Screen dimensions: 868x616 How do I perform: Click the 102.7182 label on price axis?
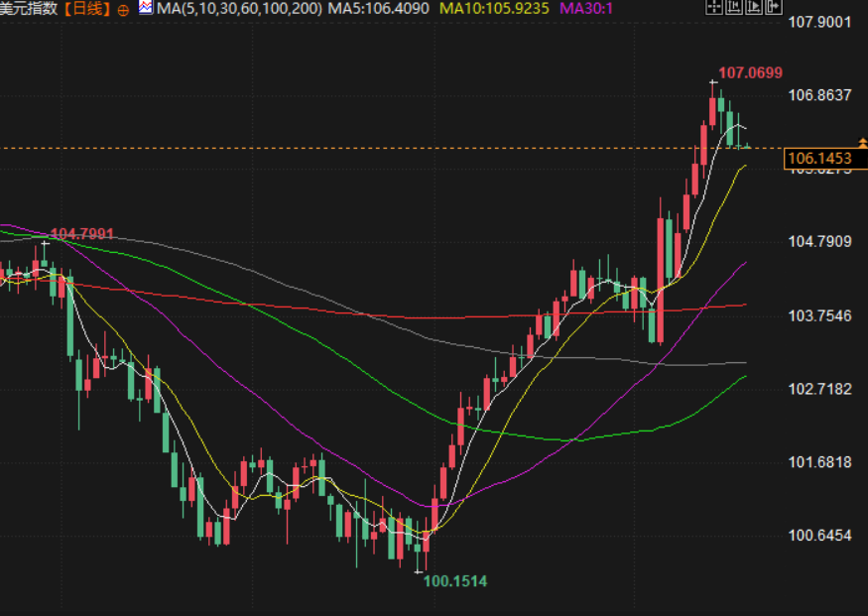pyautogui.click(x=819, y=389)
